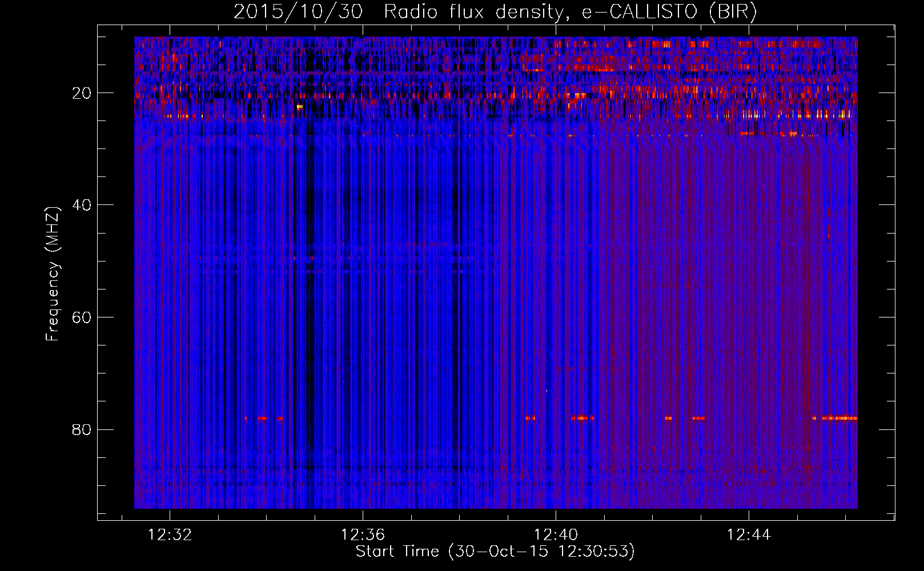Select the 12:36 time tick label

363,535
